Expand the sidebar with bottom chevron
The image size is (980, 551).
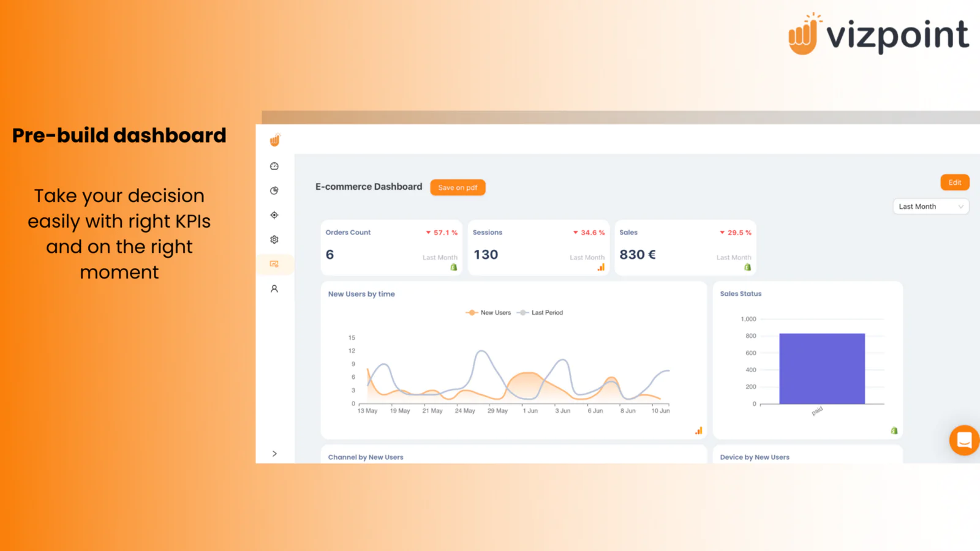(x=274, y=454)
